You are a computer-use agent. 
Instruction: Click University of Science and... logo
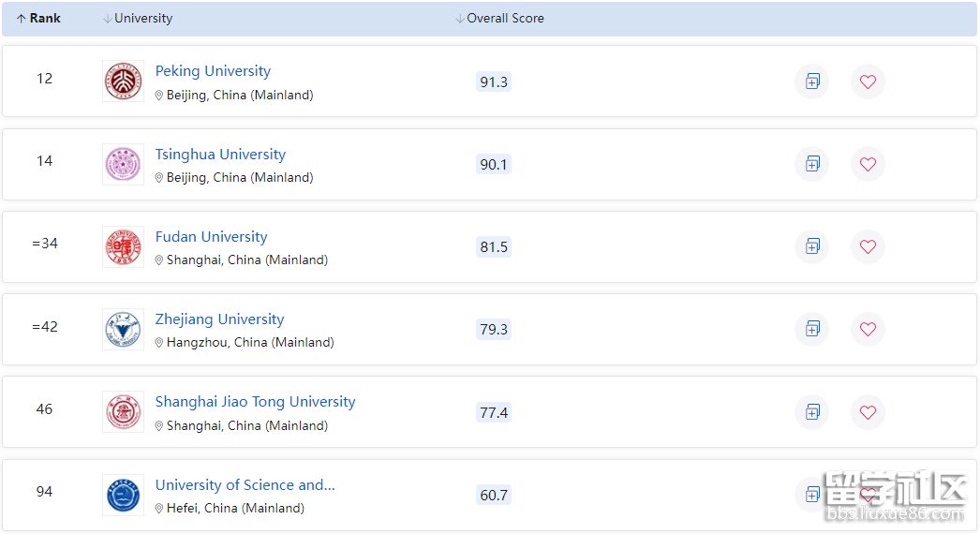point(123,495)
